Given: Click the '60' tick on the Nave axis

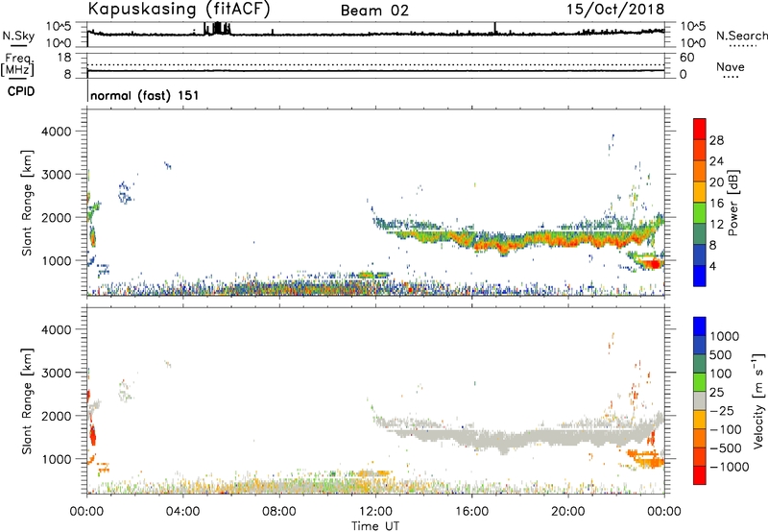Looking at the screenshot, I should [x=687, y=58].
